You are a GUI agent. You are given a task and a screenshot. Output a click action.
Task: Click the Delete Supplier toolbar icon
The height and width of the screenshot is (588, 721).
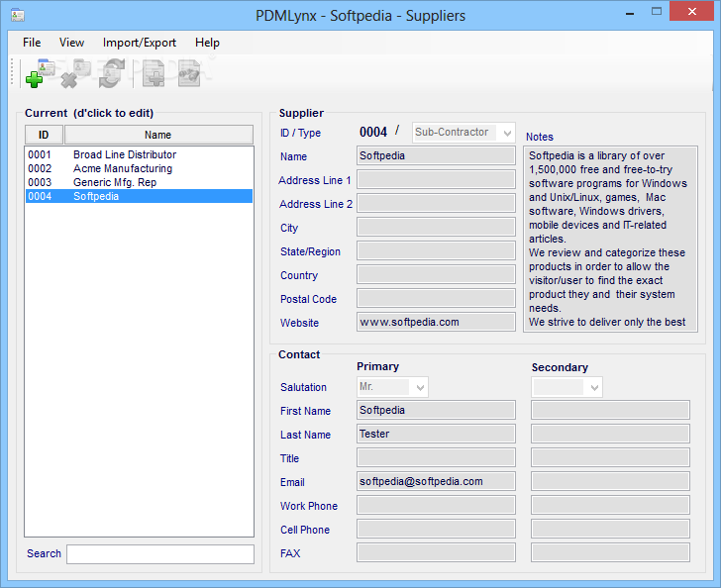click(x=76, y=73)
